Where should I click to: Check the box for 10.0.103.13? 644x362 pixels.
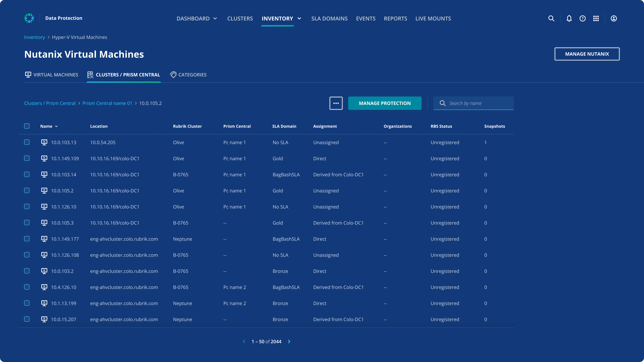click(27, 142)
